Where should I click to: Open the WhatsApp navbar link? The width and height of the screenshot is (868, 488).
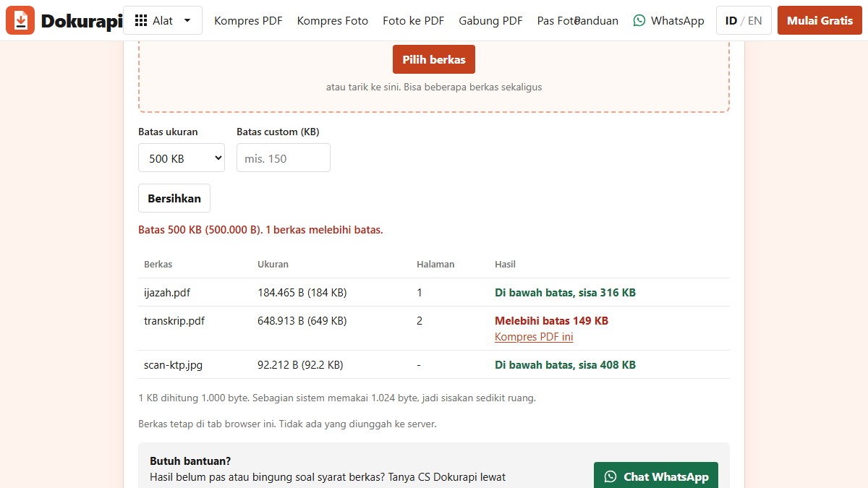(x=669, y=21)
